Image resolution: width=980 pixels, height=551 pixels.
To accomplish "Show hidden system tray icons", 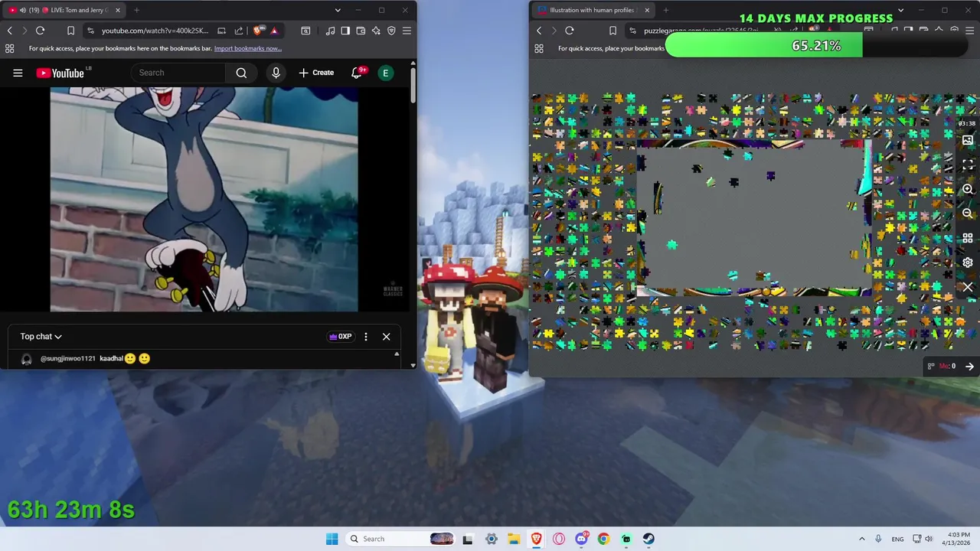I will pos(862,539).
